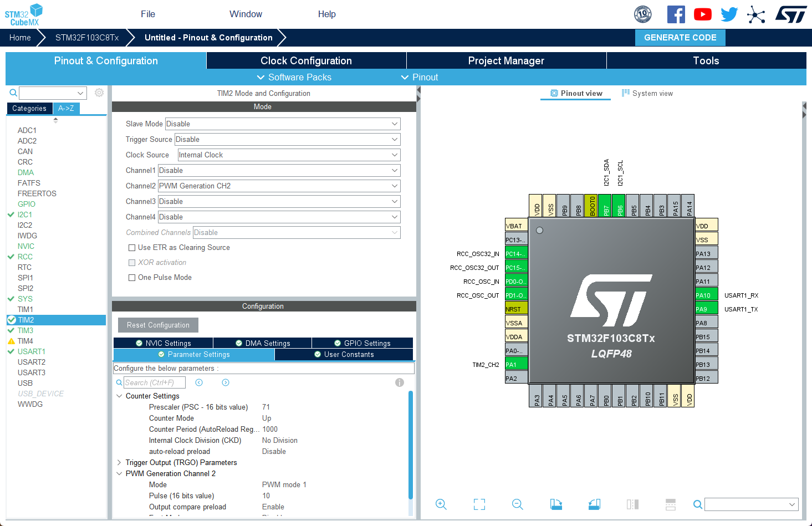Screen dimensions: 812x526
Task: Check the One Pulse Mode box
Action: coord(132,278)
